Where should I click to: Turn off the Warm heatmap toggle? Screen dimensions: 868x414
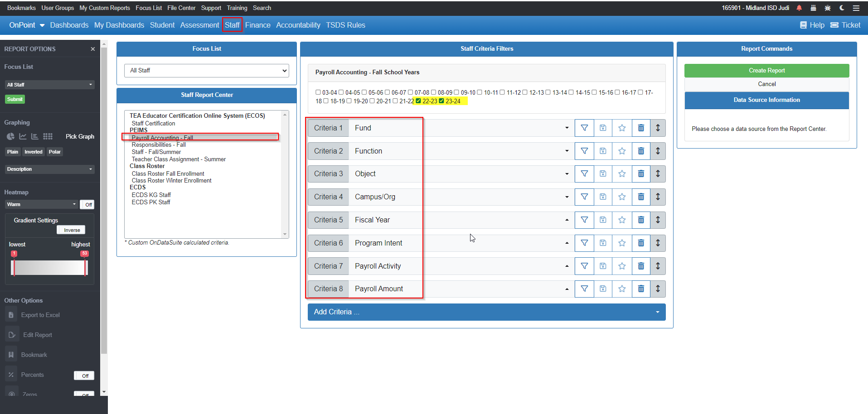tap(87, 204)
